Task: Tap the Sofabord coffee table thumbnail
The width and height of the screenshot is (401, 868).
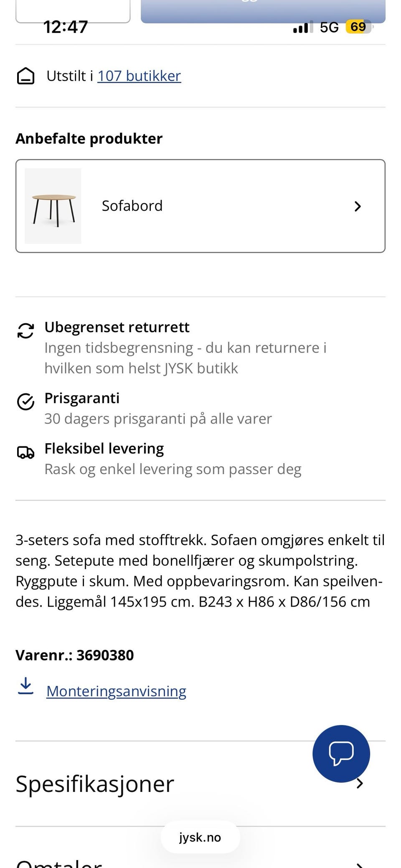Action: click(x=53, y=206)
